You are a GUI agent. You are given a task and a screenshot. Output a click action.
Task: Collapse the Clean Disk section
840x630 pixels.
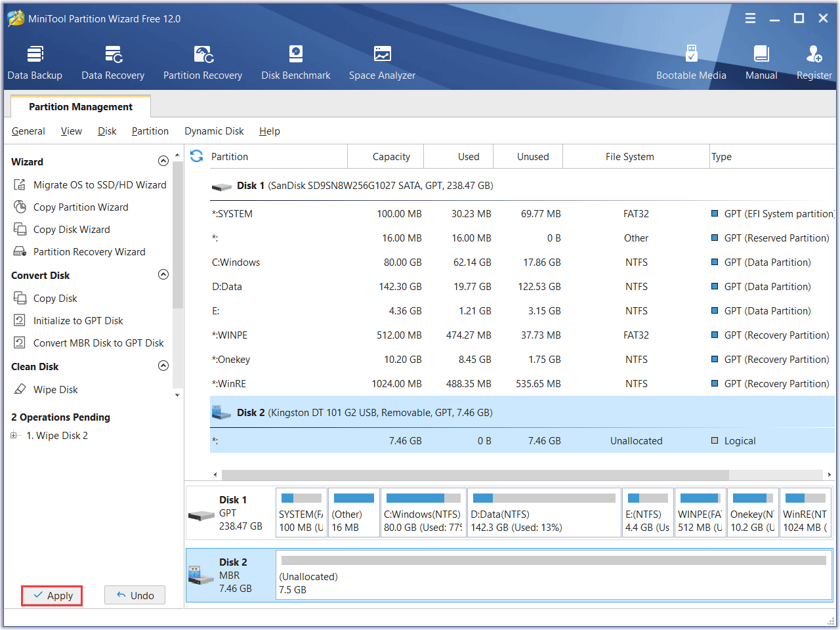click(x=163, y=366)
